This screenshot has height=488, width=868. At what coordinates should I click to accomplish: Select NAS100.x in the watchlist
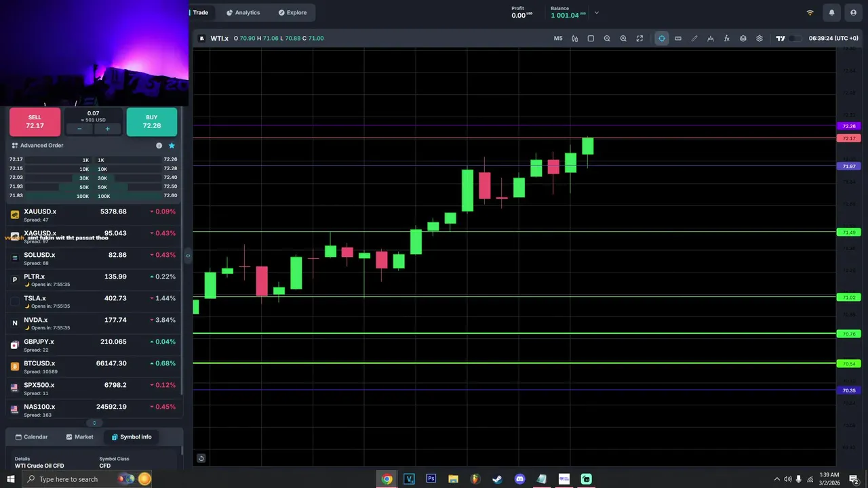pyautogui.click(x=94, y=409)
